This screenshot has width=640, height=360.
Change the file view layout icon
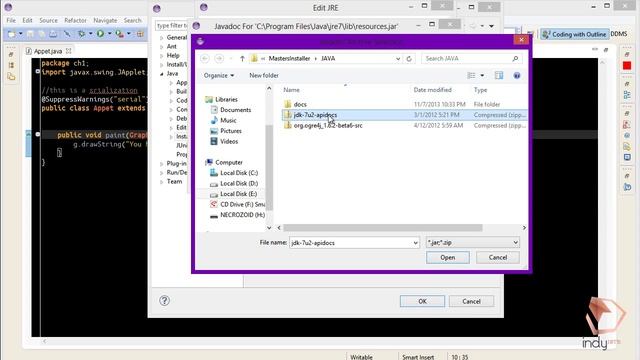471,76
